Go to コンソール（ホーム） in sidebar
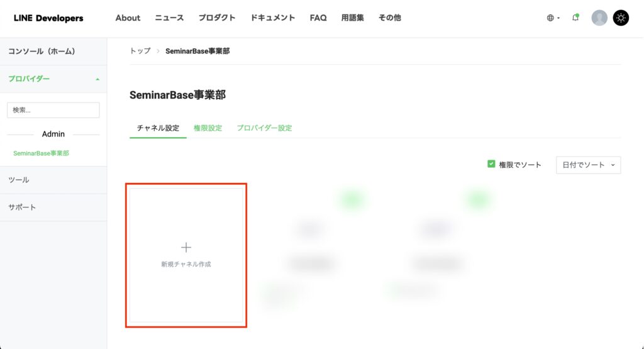Viewport: 644px width, 349px height. tap(42, 52)
